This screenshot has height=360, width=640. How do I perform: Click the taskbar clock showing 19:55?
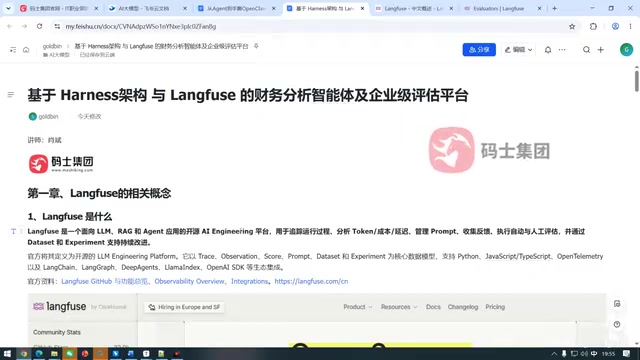(x=608, y=353)
